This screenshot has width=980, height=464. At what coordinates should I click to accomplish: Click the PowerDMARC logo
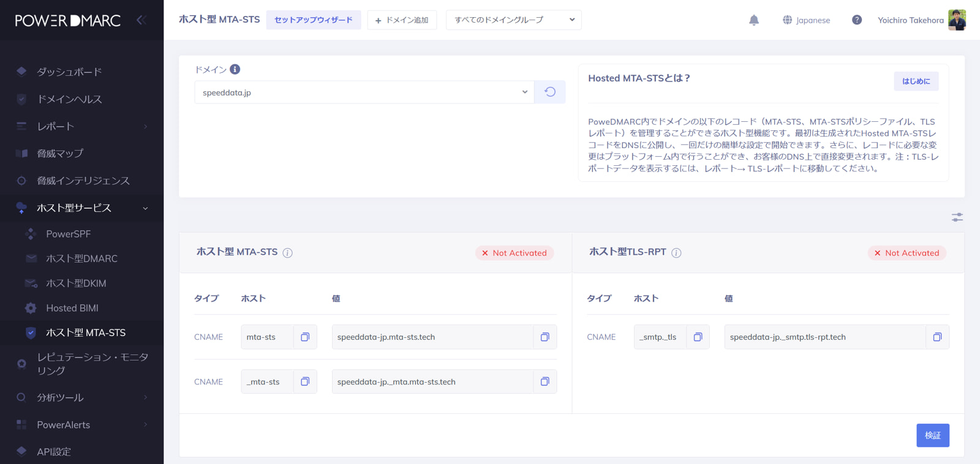point(68,20)
